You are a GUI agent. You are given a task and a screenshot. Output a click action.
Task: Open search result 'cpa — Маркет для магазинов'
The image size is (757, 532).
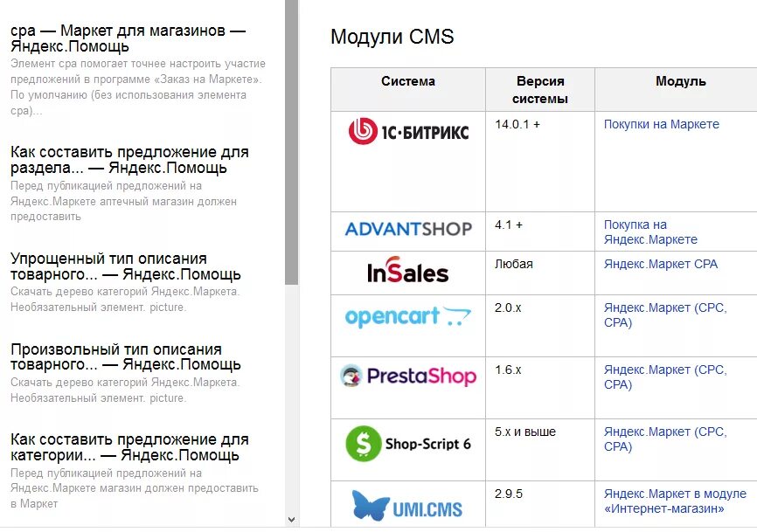tap(128, 38)
